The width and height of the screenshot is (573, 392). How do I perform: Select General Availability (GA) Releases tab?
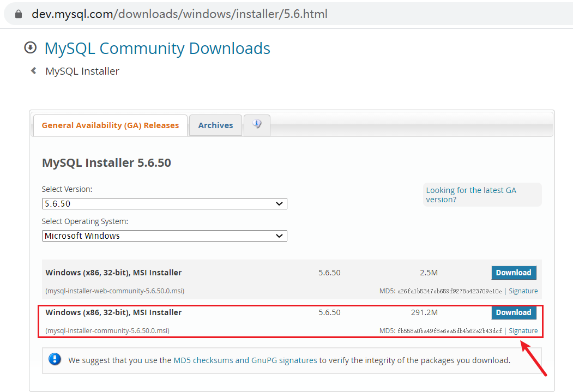click(110, 125)
